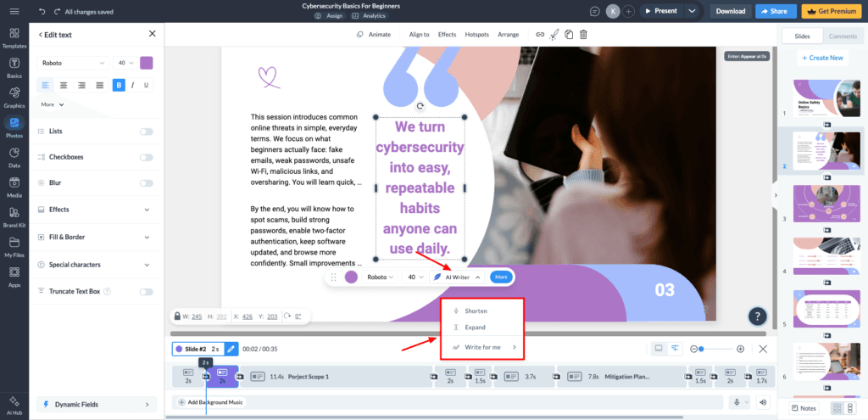Duplicate the selected element with copy icon
The width and height of the screenshot is (868, 420).
click(569, 34)
